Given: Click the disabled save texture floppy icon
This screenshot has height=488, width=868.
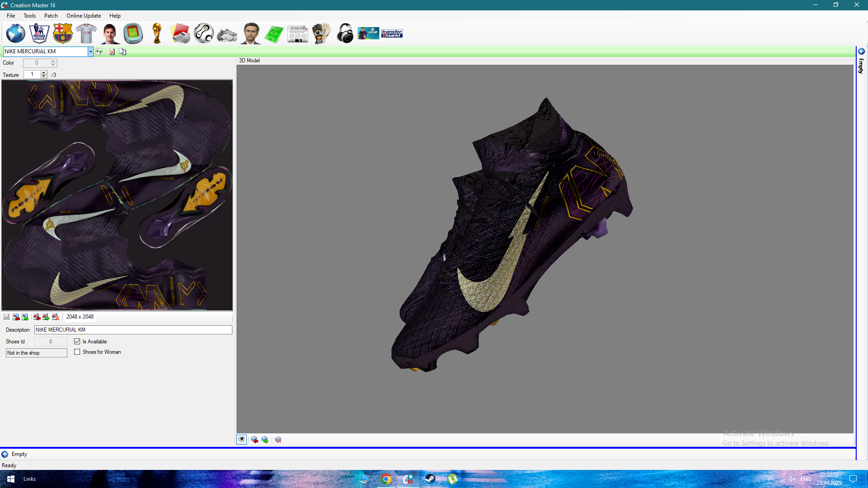Looking at the screenshot, I should pyautogui.click(x=6, y=317).
